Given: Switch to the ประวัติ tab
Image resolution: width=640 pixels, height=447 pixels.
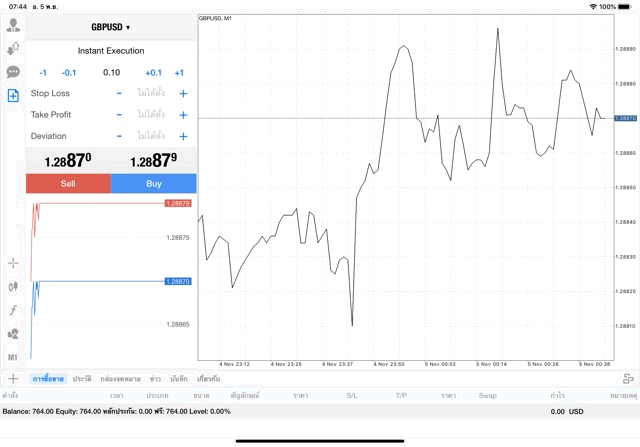Looking at the screenshot, I should click(81, 379).
